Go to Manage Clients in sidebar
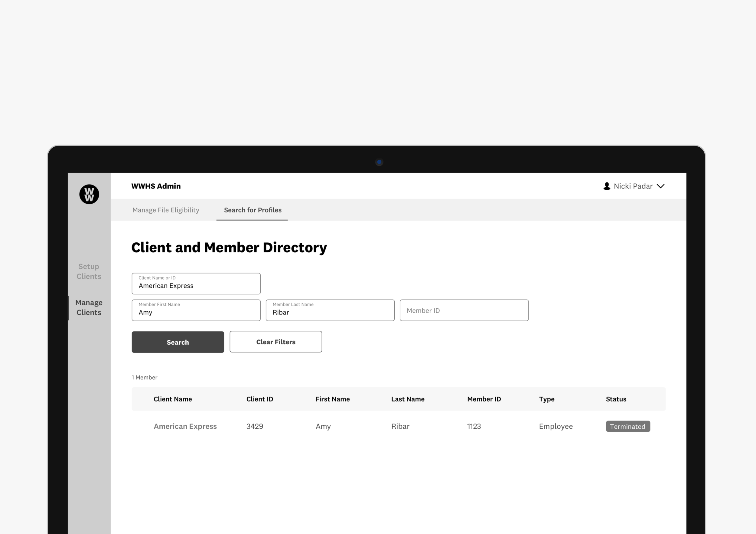 89,307
